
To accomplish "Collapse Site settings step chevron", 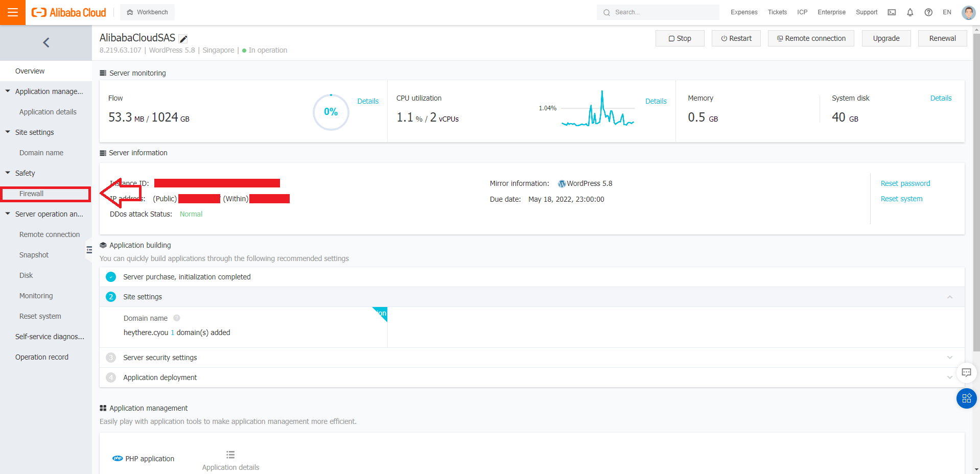I will [x=950, y=297].
